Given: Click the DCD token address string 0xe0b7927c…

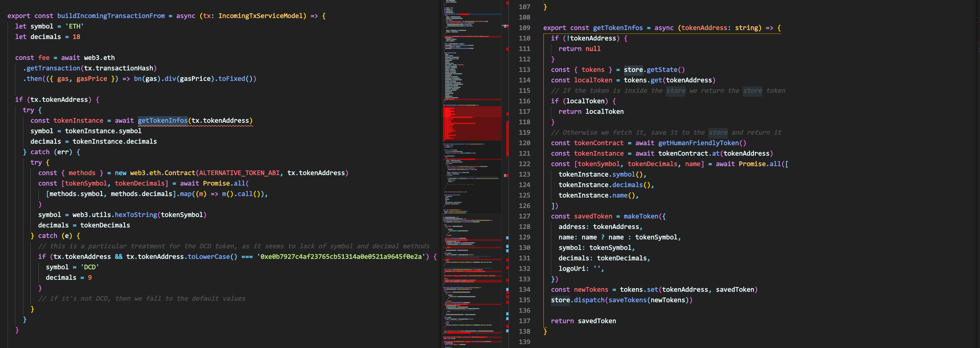Looking at the screenshot, I should (x=341, y=257).
